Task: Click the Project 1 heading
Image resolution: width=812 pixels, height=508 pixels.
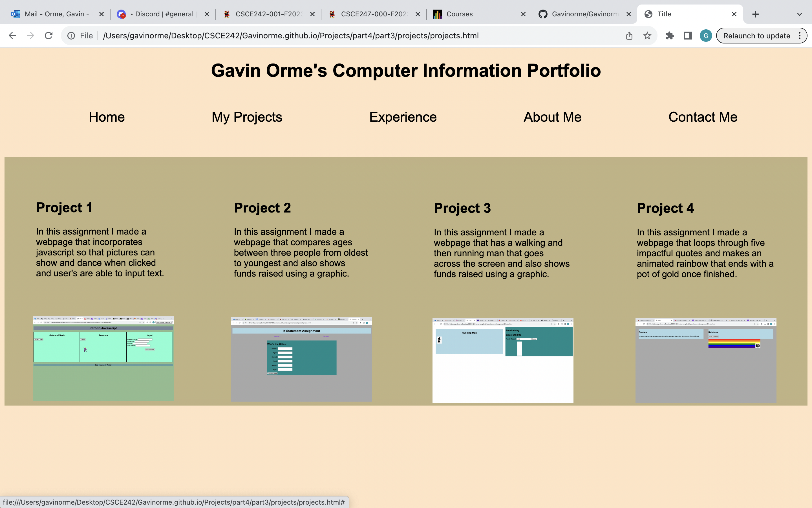Action: point(64,208)
